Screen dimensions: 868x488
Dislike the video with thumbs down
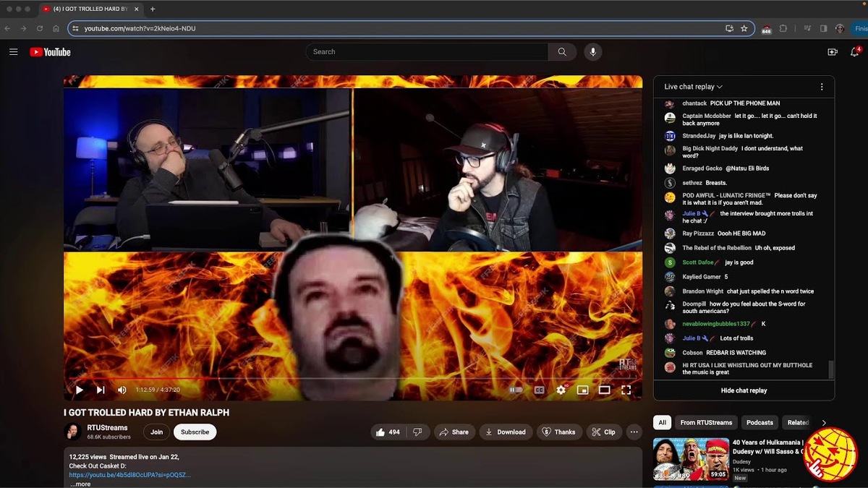(417, 432)
